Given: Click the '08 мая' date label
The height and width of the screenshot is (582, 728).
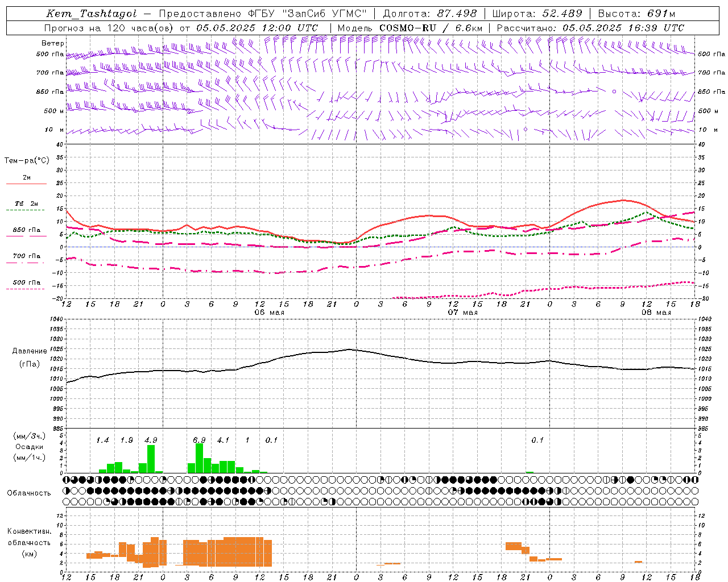Looking at the screenshot, I should tap(656, 313).
